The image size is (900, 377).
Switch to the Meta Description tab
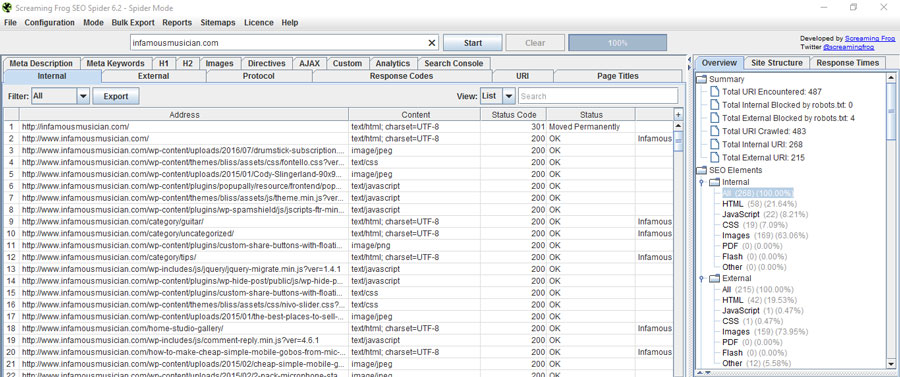(x=41, y=63)
